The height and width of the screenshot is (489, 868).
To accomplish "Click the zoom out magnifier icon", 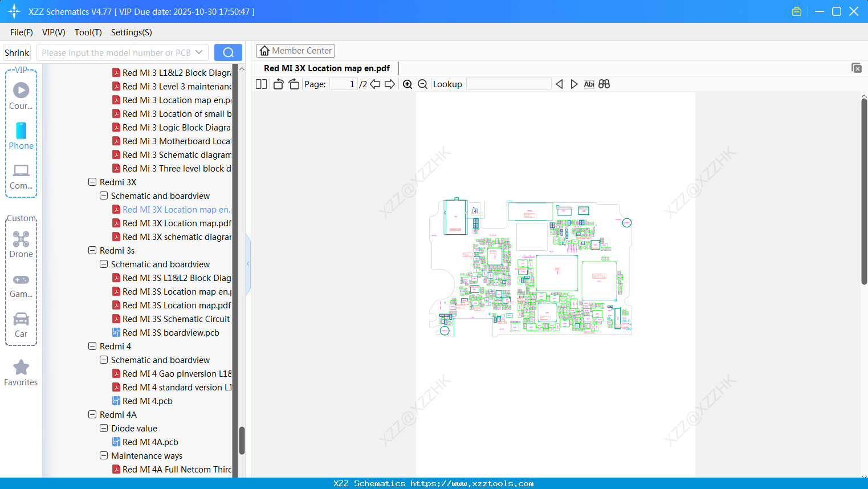I will coord(422,84).
